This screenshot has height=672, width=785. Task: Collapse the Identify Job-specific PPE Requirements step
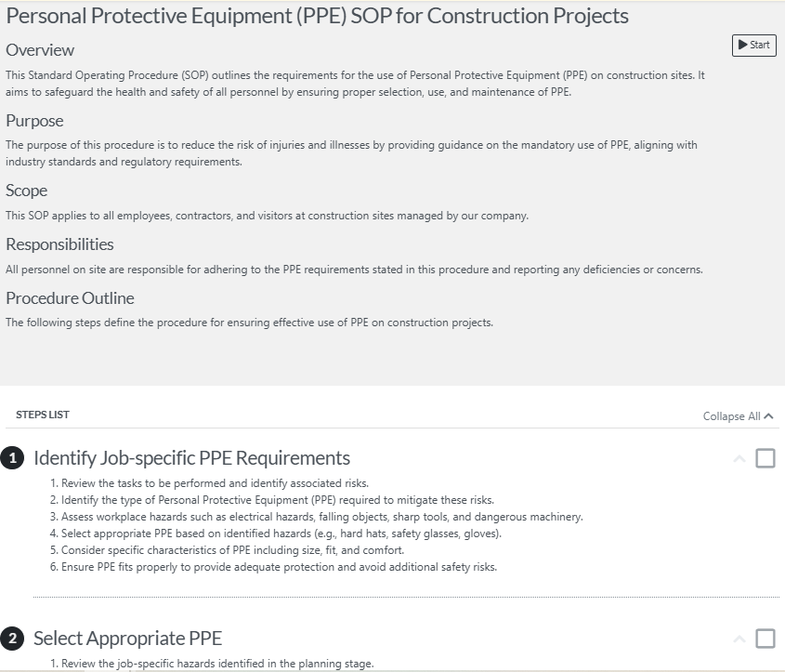pos(738,457)
